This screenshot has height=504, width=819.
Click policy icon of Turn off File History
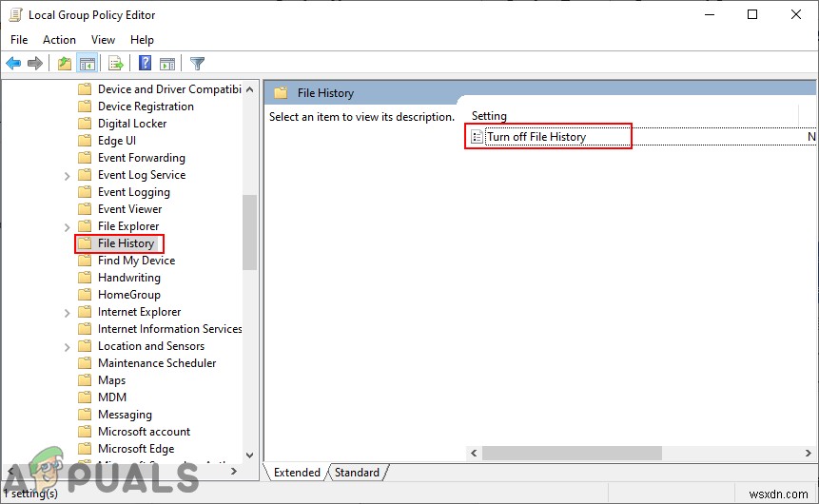(x=477, y=137)
